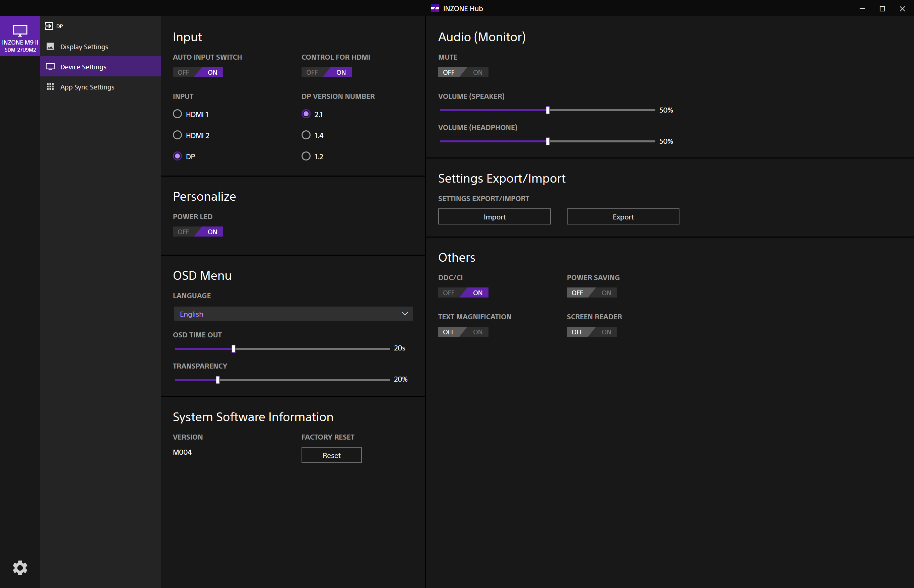Click the version value M004
The height and width of the screenshot is (588, 914).
tap(182, 452)
